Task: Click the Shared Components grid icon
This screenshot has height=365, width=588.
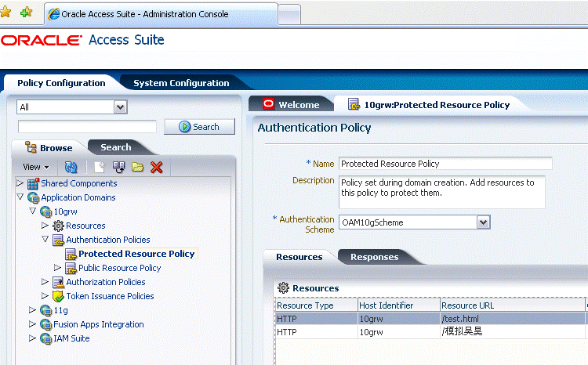Action: pyautogui.click(x=33, y=183)
